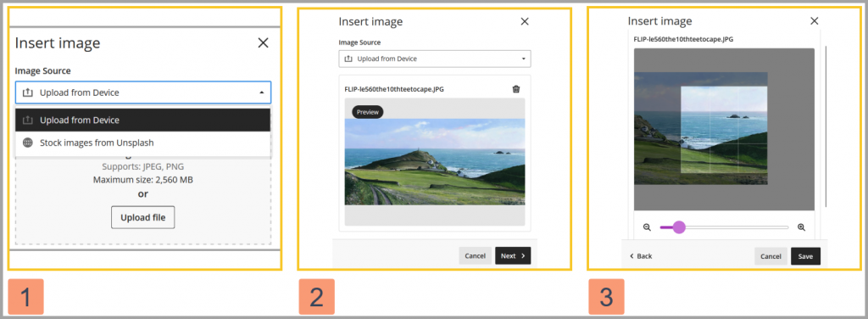Viewport: 868px width, 319px height.
Task: Click Cancel in panel 2
Action: (x=475, y=256)
